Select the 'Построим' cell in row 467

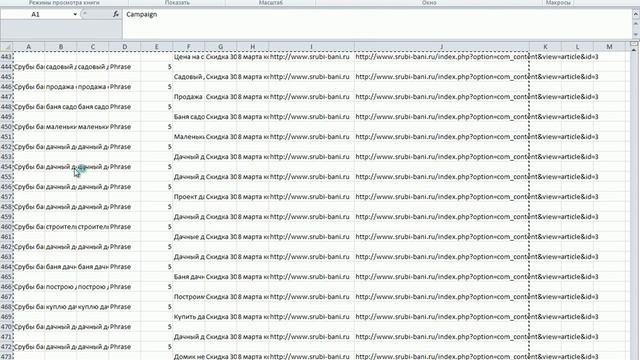(x=189, y=297)
